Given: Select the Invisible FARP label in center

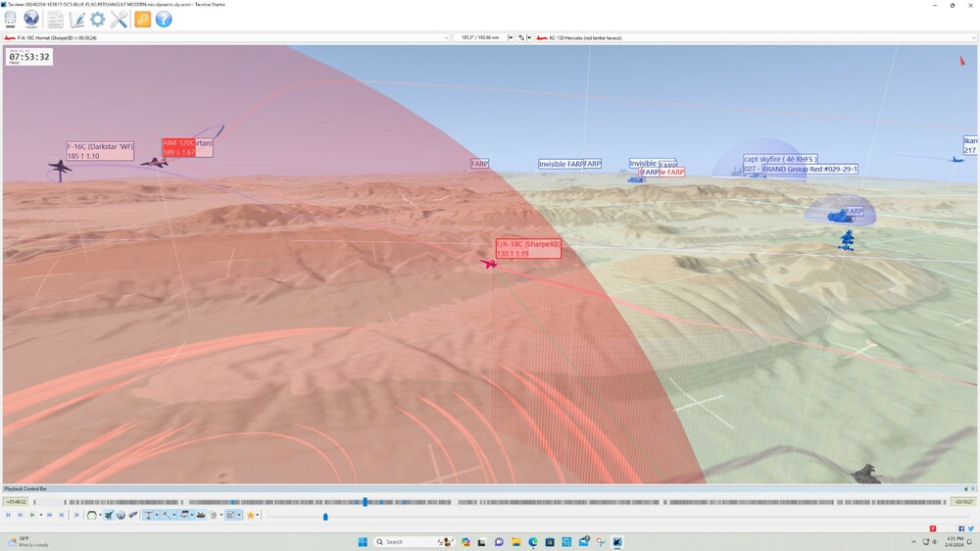Looking at the screenshot, I should (561, 164).
